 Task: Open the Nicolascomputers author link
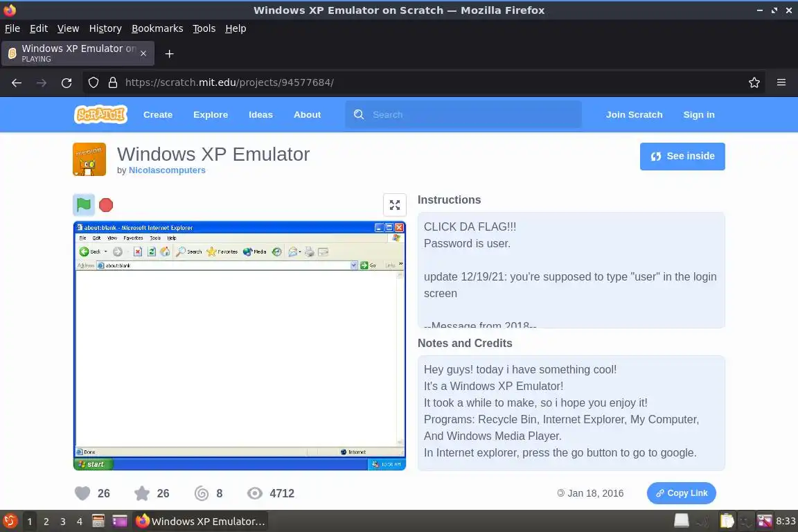tap(167, 170)
